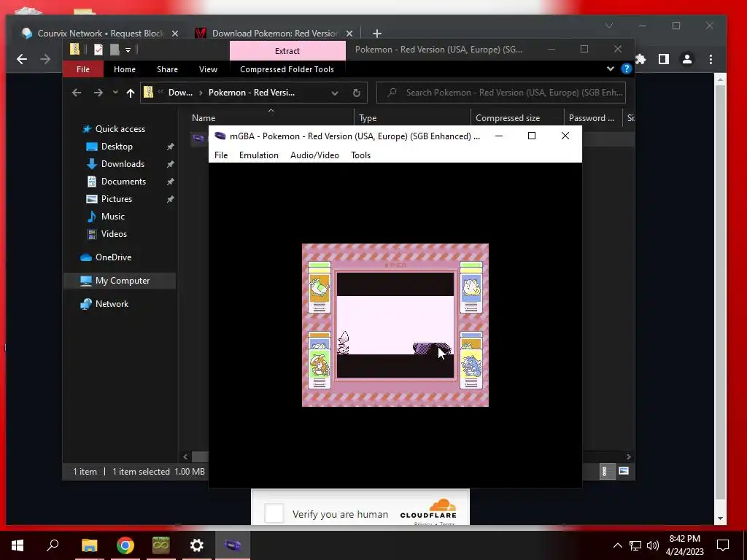Click the Pokemon game screen in mGBA

(x=395, y=325)
